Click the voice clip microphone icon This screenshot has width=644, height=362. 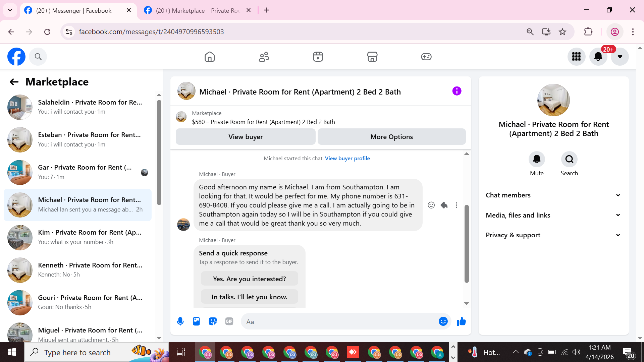click(x=180, y=321)
